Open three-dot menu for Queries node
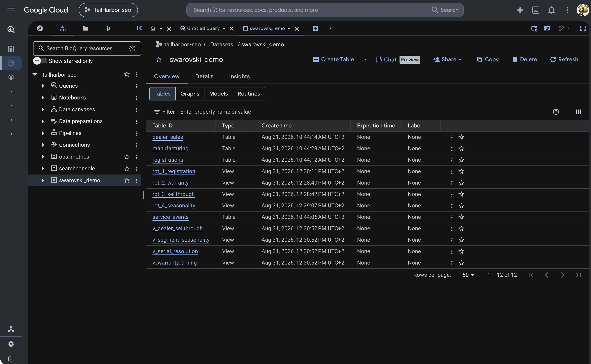 point(136,86)
